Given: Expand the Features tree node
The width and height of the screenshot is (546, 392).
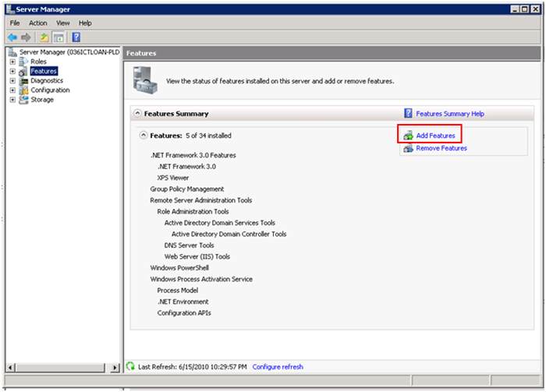Looking at the screenshot, I should pos(12,71).
